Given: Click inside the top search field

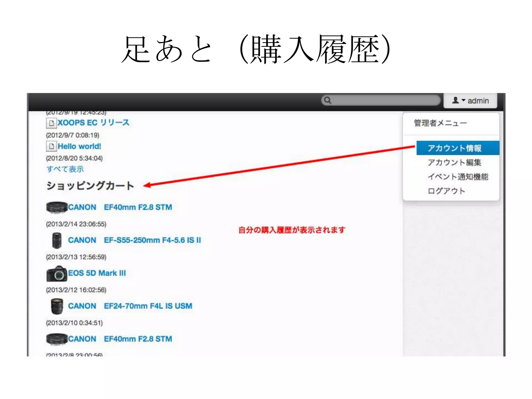Looking at the screenshot, I should 384,100.
